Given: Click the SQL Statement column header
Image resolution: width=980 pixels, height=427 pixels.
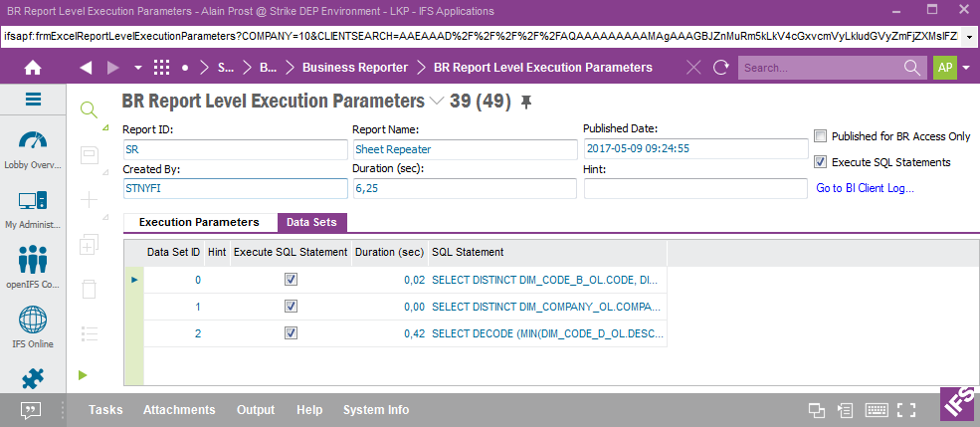Looking at the screenshot, I should (x=547, y=252).
